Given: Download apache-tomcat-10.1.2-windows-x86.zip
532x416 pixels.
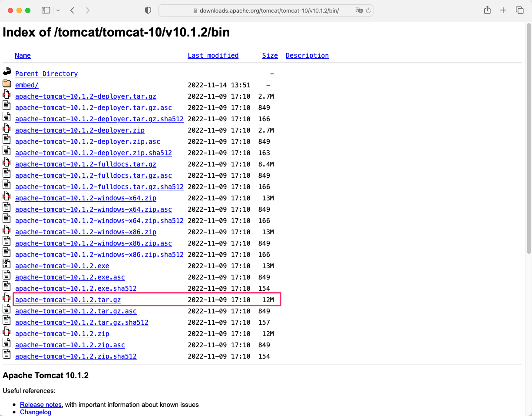Looking at the screenshot, I should click(86, 232).
